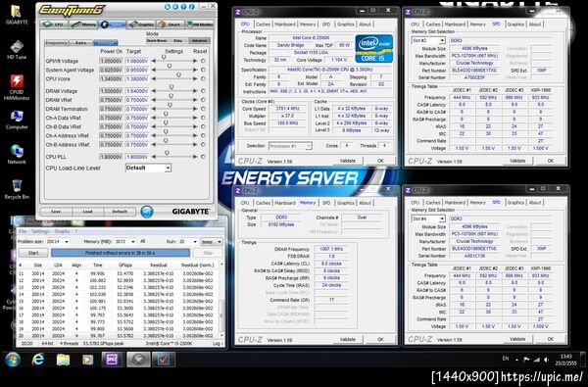The height and width of the screenshot is (387, 588).
Task: Open the GIGABYTE folder desktop icon
Action: (x=17, y=15)
